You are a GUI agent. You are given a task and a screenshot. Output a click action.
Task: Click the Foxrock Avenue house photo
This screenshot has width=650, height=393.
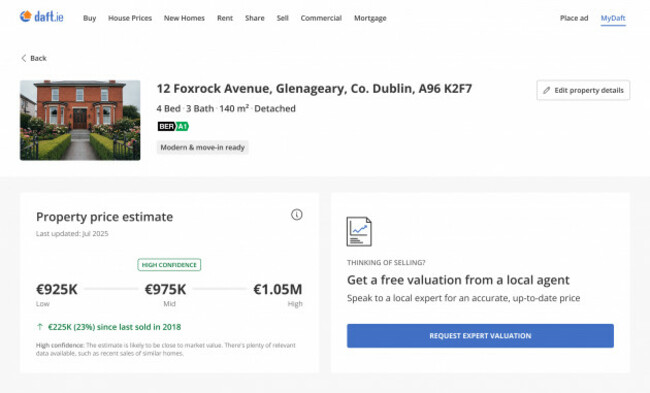pos(80,120)
